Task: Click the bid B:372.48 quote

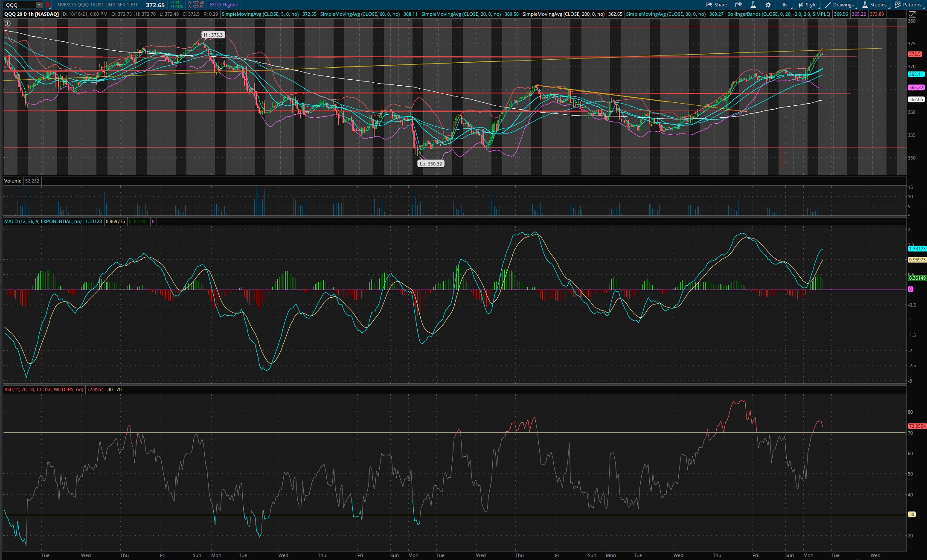Action: tap(196, 3)
